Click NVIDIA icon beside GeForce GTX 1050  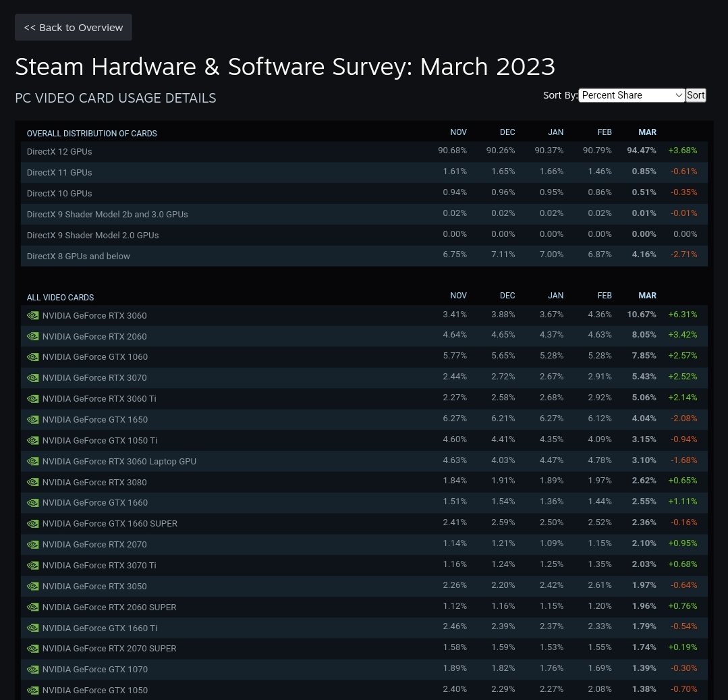pos(32,691)
